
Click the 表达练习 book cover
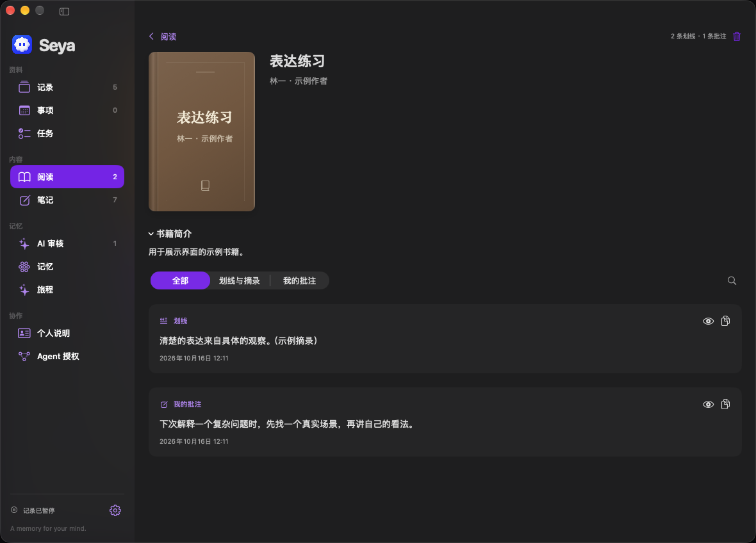pos(202,131)
